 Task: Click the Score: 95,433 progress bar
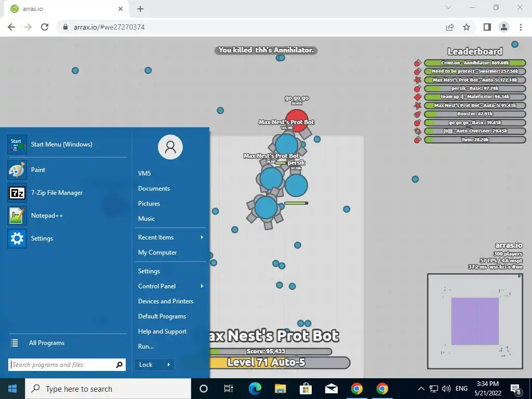coord(270,352)
